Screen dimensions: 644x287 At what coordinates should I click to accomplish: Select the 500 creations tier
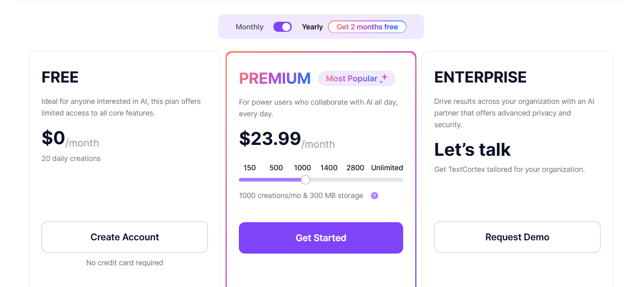click(276, 168)
